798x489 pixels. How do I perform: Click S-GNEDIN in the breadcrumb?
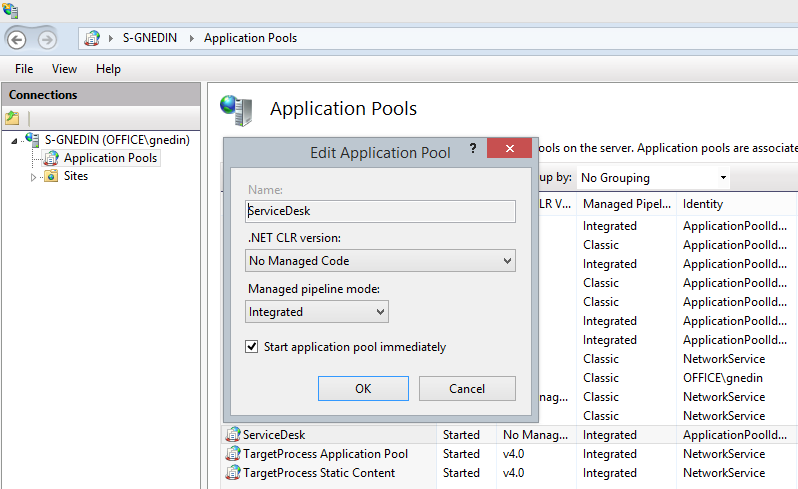[150, 38]
